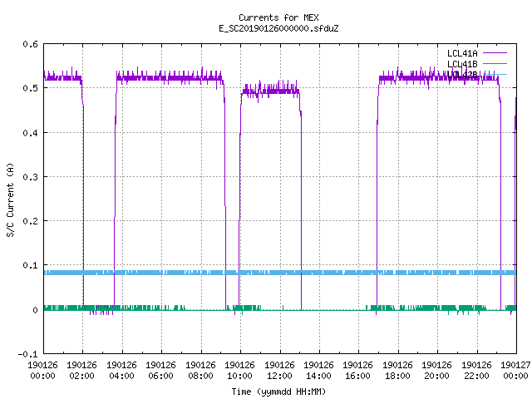Click the chart title 'Currents for MEX'

pyautogui.click(x=278, y=17)
